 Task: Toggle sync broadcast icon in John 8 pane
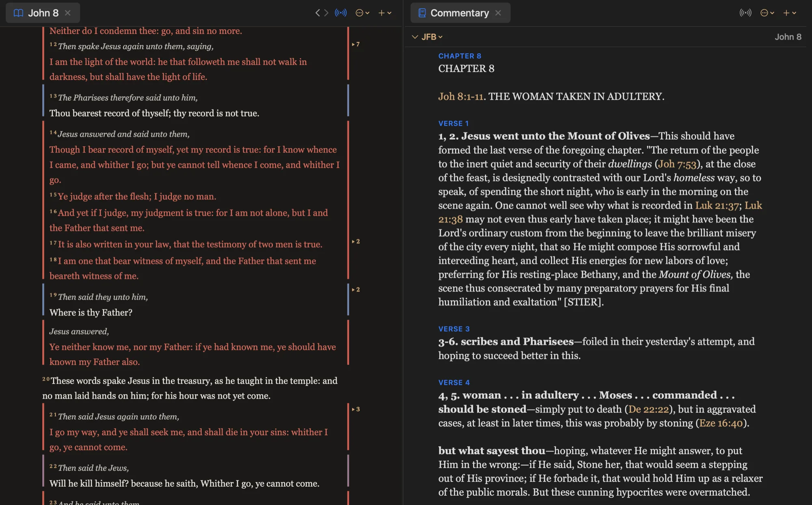click(x=341, y=13)
